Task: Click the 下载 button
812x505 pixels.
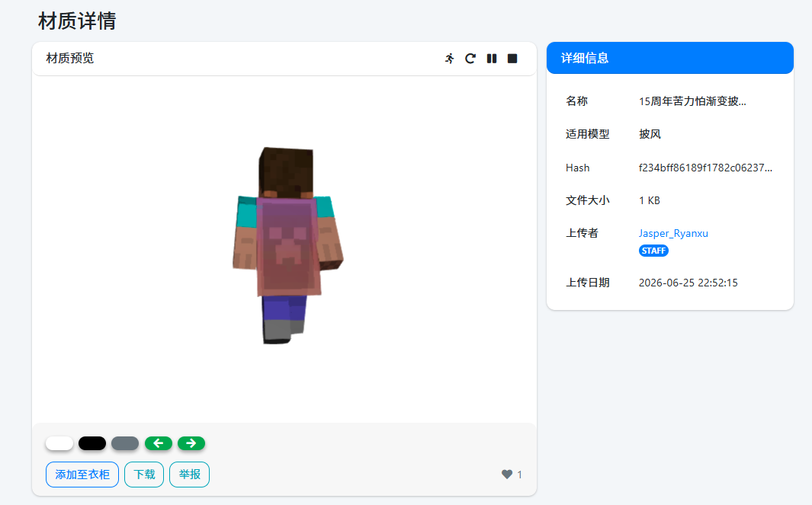Action: click(144, 475)
